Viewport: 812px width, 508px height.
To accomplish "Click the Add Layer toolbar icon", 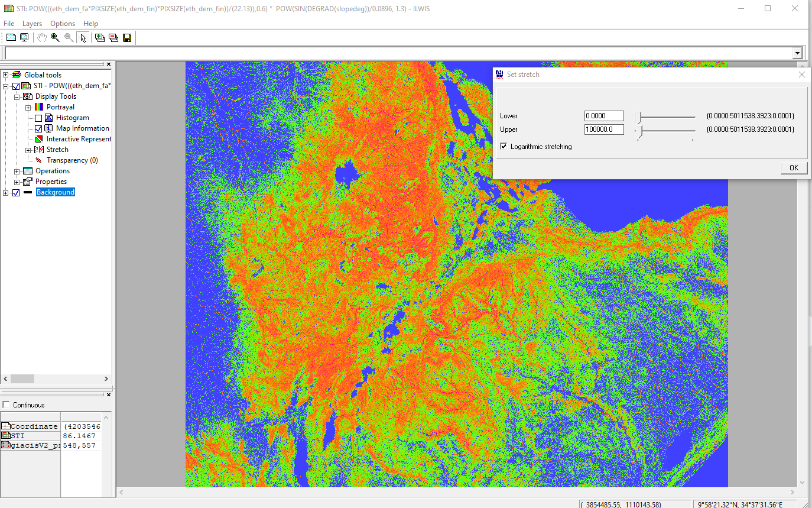I will point(99,37).
